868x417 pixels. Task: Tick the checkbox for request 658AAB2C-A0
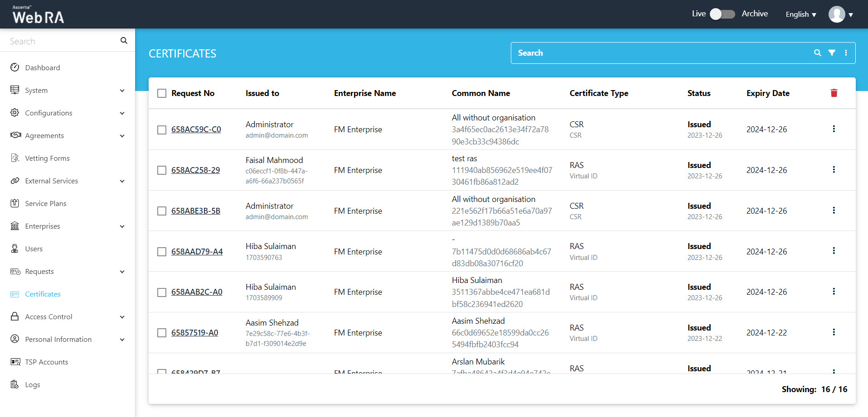162,292
